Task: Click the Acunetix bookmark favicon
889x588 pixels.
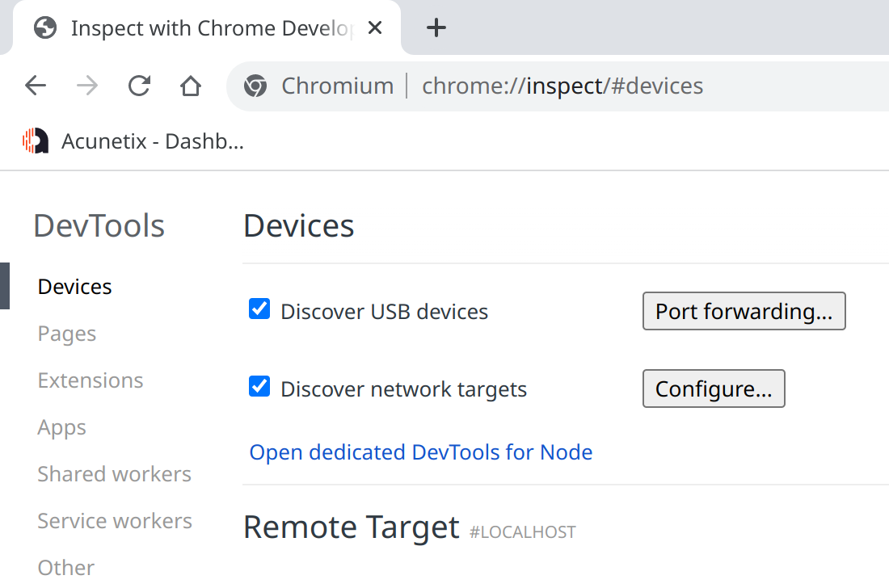Action: click(x=35, y=141)
